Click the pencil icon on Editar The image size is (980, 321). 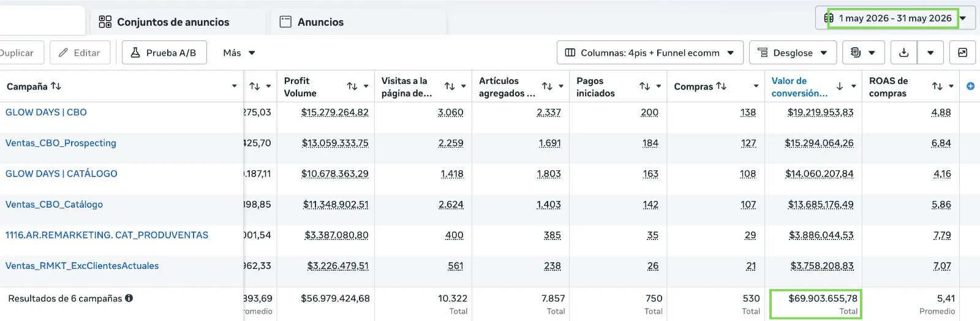coord(63,53)
